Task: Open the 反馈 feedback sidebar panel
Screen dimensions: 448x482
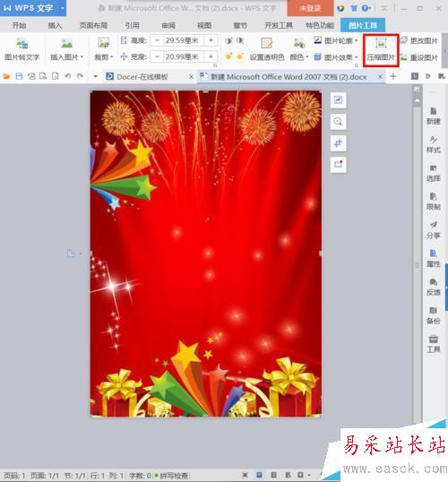Action: click(x=434, y=288)
